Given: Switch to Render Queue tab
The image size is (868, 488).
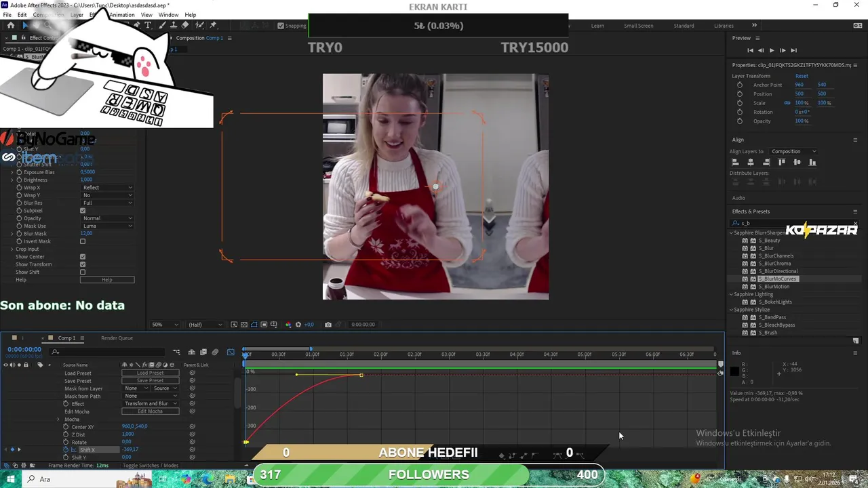Looking at the screenshot, I should [117, 338].
